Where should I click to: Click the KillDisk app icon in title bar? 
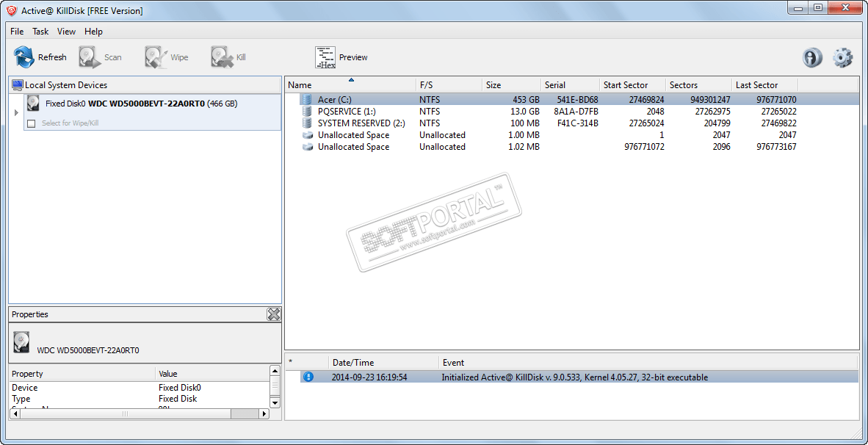[12, 10]
